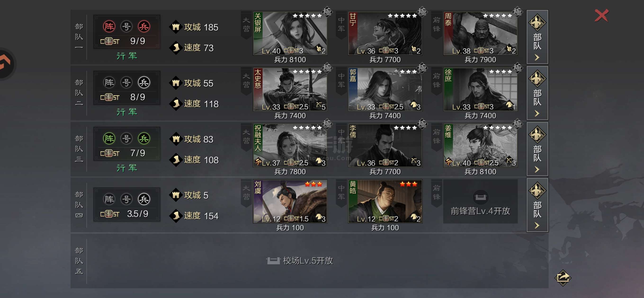The image size is (644, 298).
Task: Select the 黄皓 three-star general card
Action: 385,201
